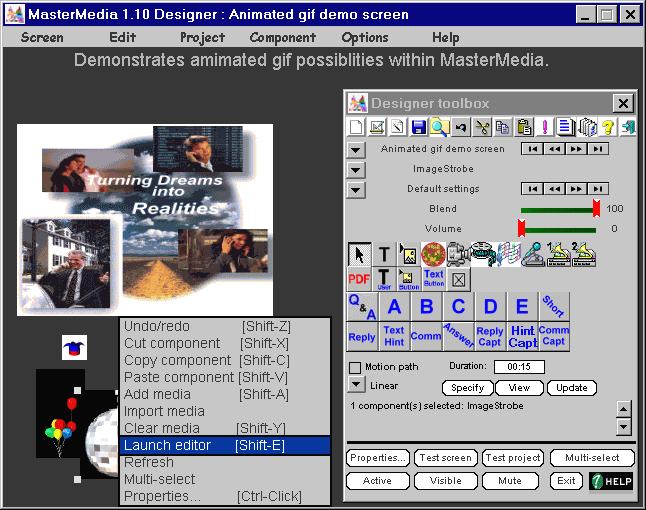Screen dimensions: 646x510
Task: Select the plain T text component tool
Action: point(384,254)
